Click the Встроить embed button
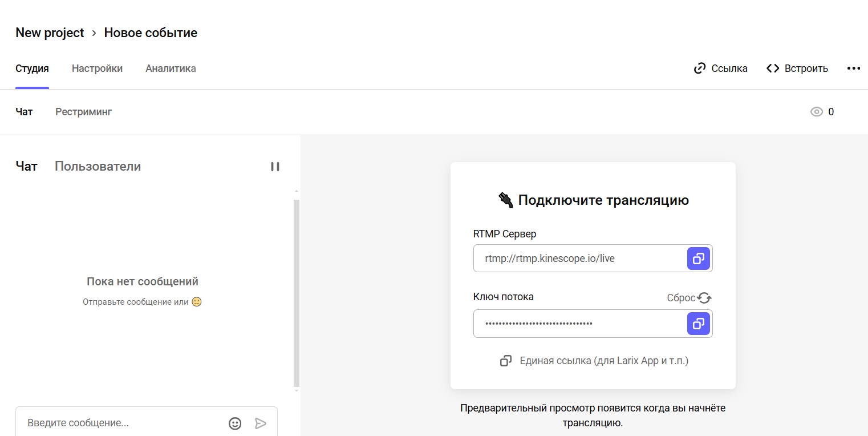Screen dimensions: 868x436 [797, 68]
